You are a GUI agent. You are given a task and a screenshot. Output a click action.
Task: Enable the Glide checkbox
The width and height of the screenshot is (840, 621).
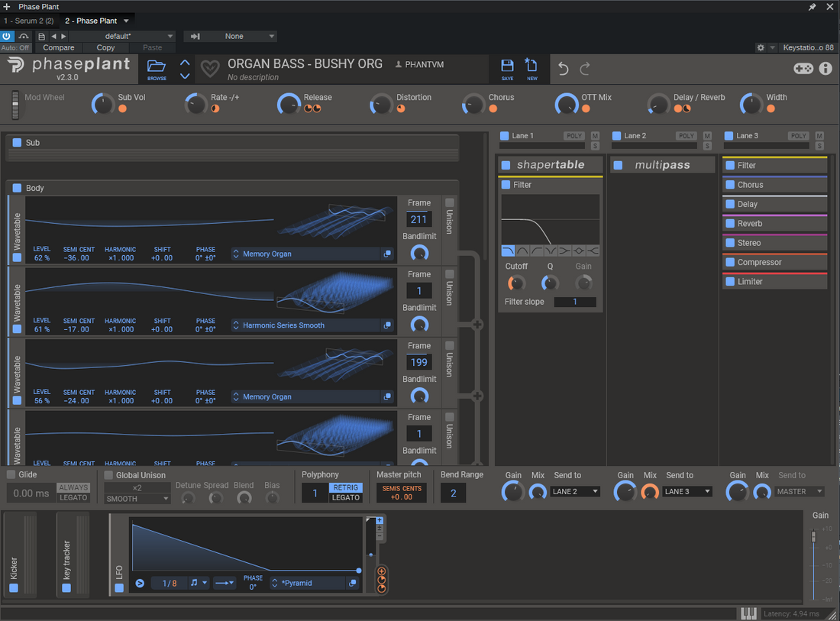11,474
